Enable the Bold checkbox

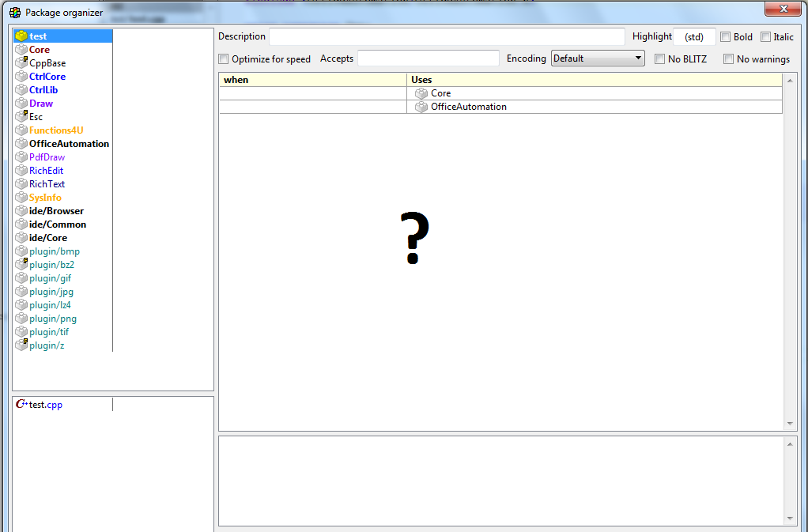tap(726, 37)
